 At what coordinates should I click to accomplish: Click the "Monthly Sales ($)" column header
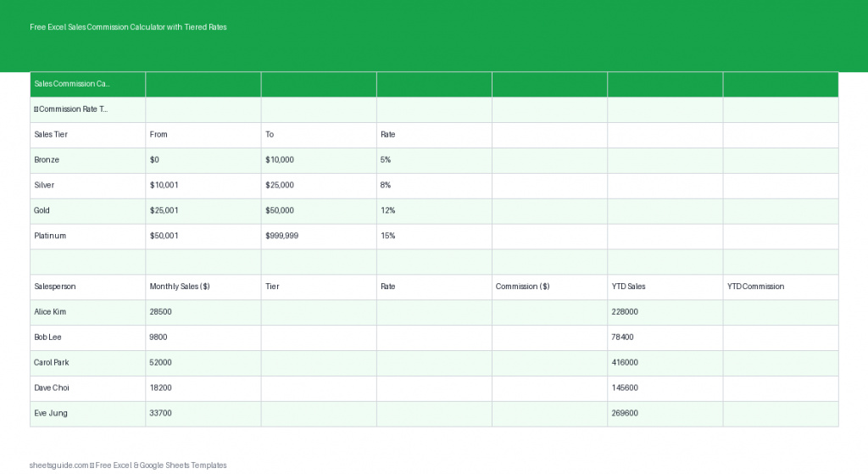(203, 287)
